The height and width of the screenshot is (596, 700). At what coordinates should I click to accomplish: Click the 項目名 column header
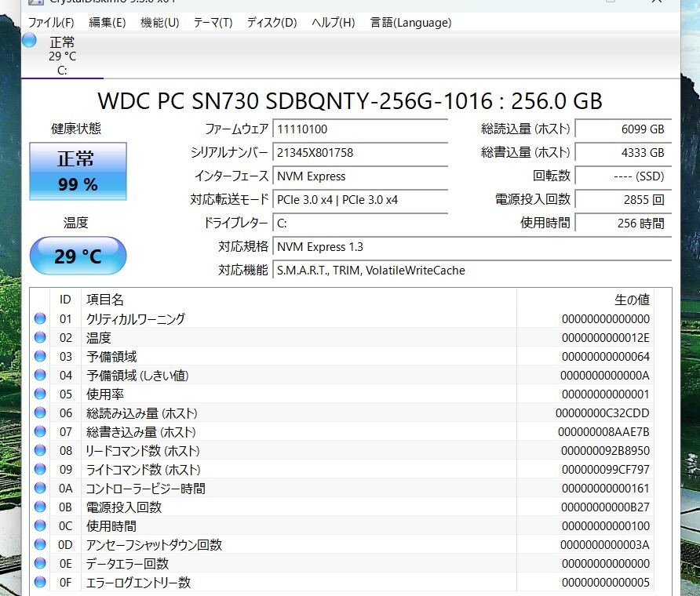click(299, 300)
